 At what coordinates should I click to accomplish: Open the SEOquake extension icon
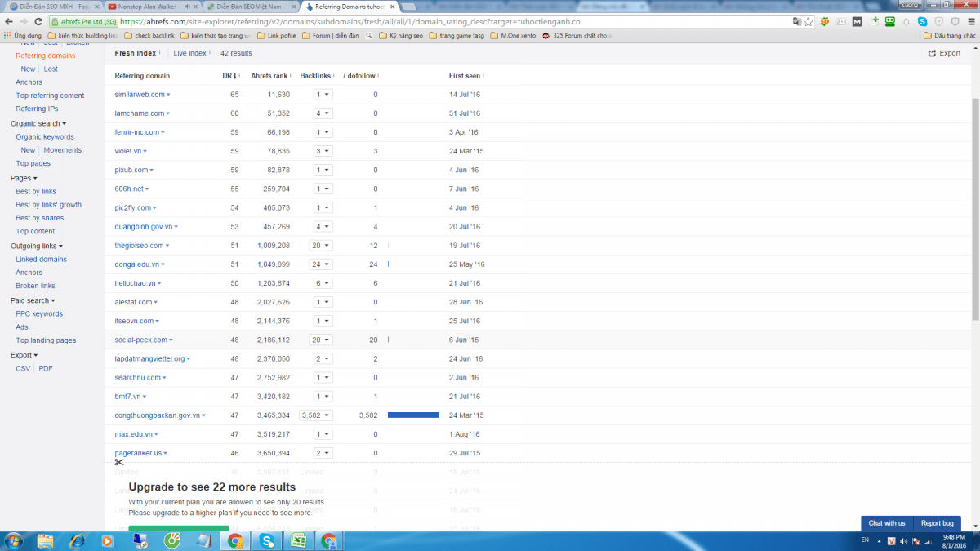[x=826, y=22]
